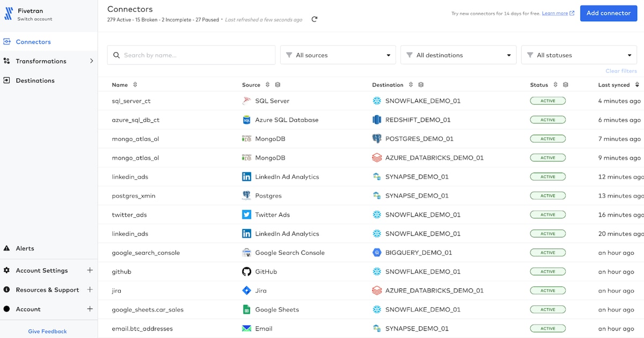Expand Resources & Support plus icon

click(90, 290)
